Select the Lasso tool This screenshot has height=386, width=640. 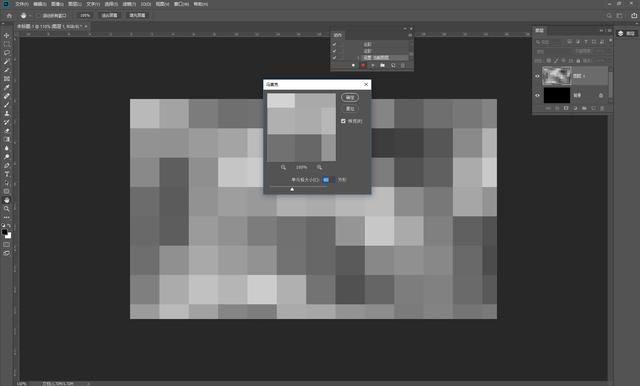point(7,53)
